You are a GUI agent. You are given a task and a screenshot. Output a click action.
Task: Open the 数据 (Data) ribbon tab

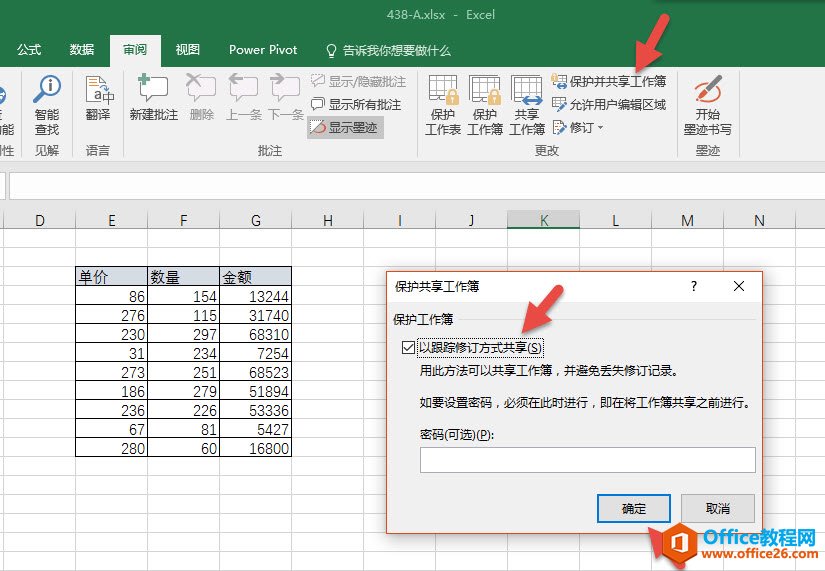[82, 50]
